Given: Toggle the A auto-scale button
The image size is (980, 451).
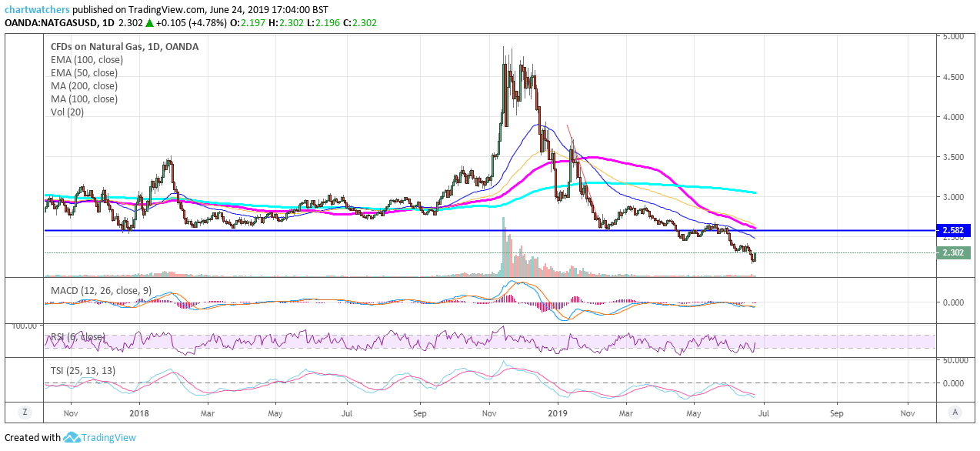Looking at the screenshot, I should point(955,412).
